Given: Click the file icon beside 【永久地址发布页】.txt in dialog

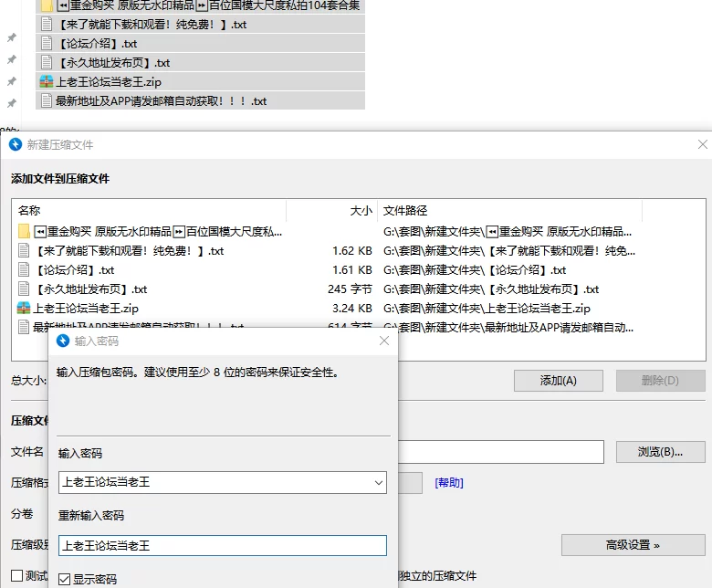Looking at the screenshot, I should pos(25,289).
